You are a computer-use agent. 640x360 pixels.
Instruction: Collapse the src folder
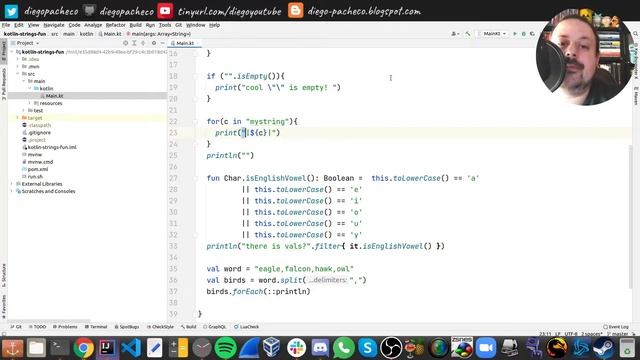click(18, 74)
